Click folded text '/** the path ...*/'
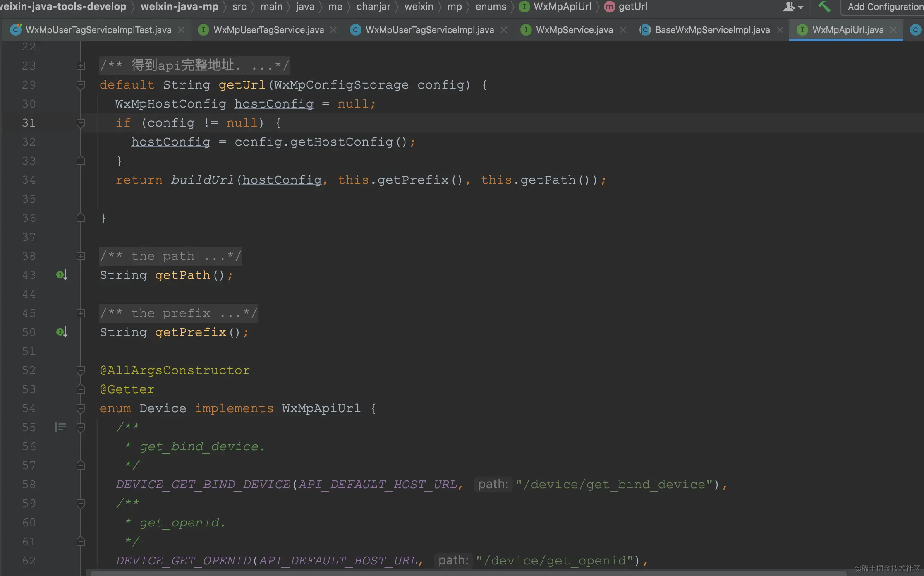Screen dimensions: 924x576 click(170, 256)
